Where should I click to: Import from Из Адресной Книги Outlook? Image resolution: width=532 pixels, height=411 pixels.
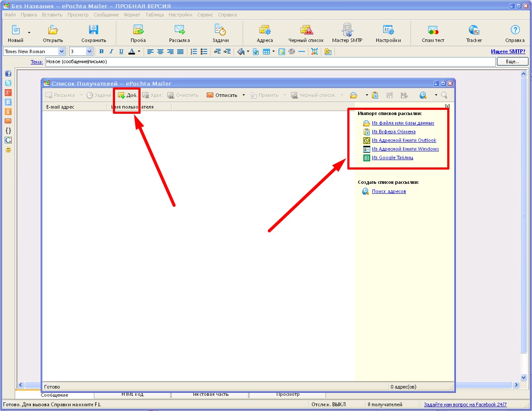404,140
